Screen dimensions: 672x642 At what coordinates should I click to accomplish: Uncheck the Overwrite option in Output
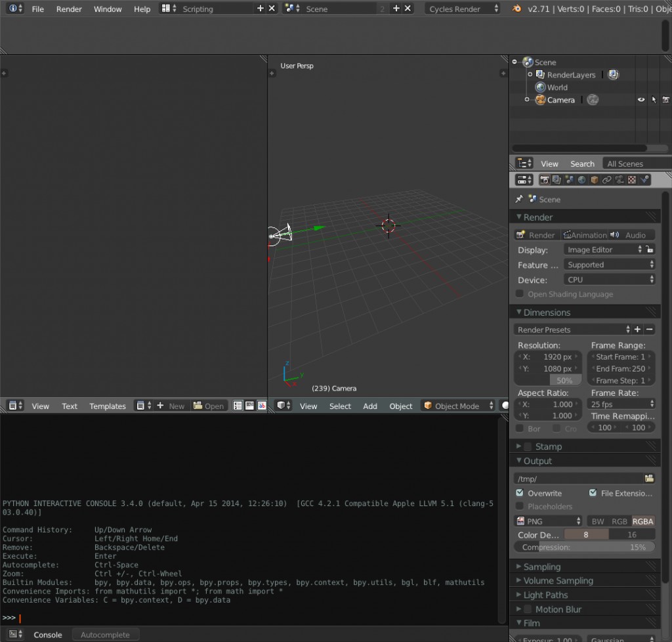519,493
